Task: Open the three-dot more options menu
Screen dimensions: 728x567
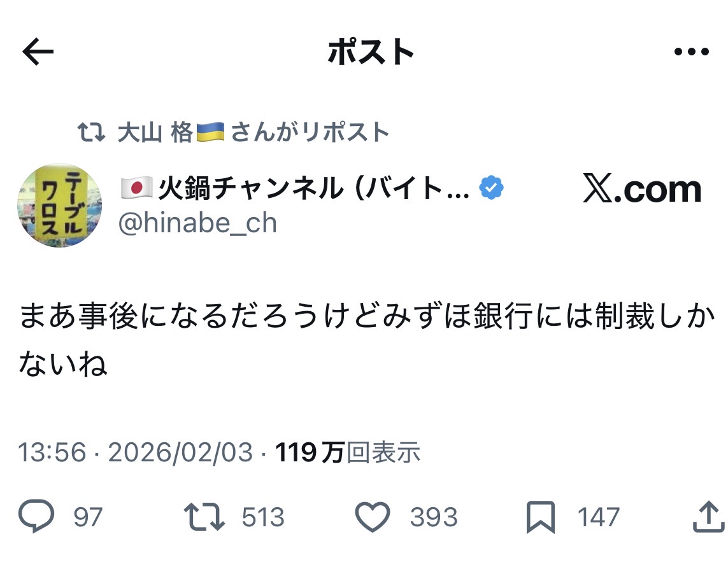Action: 691,52
